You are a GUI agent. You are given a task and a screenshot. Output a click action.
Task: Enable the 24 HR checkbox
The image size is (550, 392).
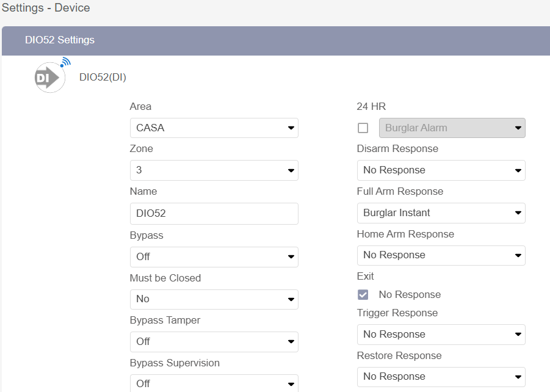coord(363,128)
